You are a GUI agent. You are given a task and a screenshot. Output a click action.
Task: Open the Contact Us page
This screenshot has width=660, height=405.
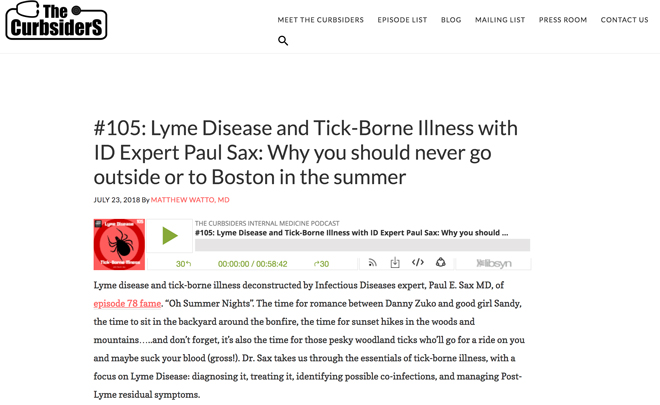[x=624, y=20]
